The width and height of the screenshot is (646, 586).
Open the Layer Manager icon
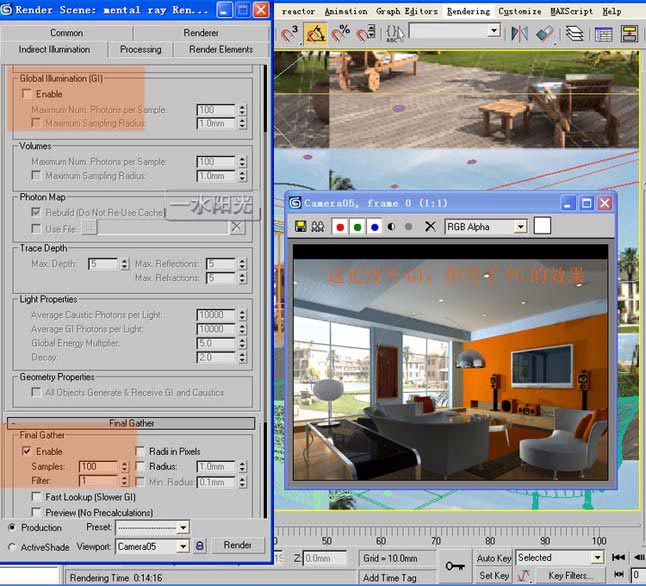pyautogui.click(x=574, y=34)
